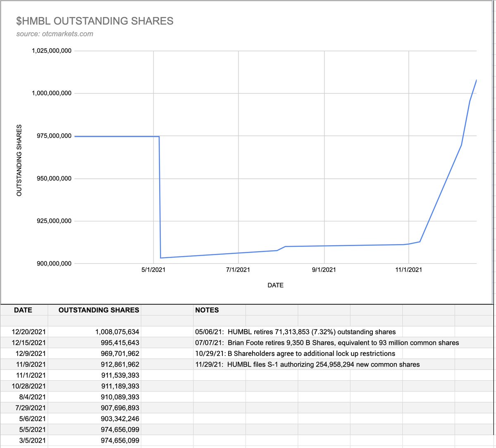
Task: Select the DATE column header cell
Action: pyautogui.click(x=23, y=310)
